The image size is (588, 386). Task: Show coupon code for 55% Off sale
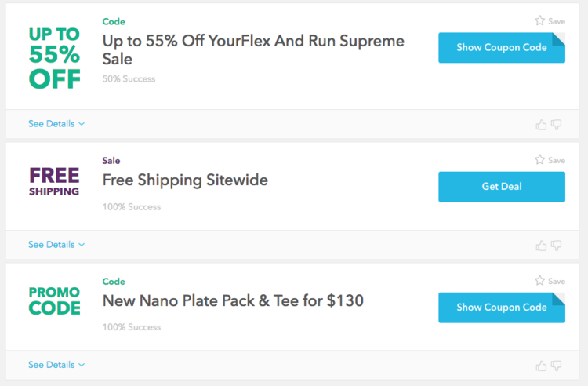[501, 48]
